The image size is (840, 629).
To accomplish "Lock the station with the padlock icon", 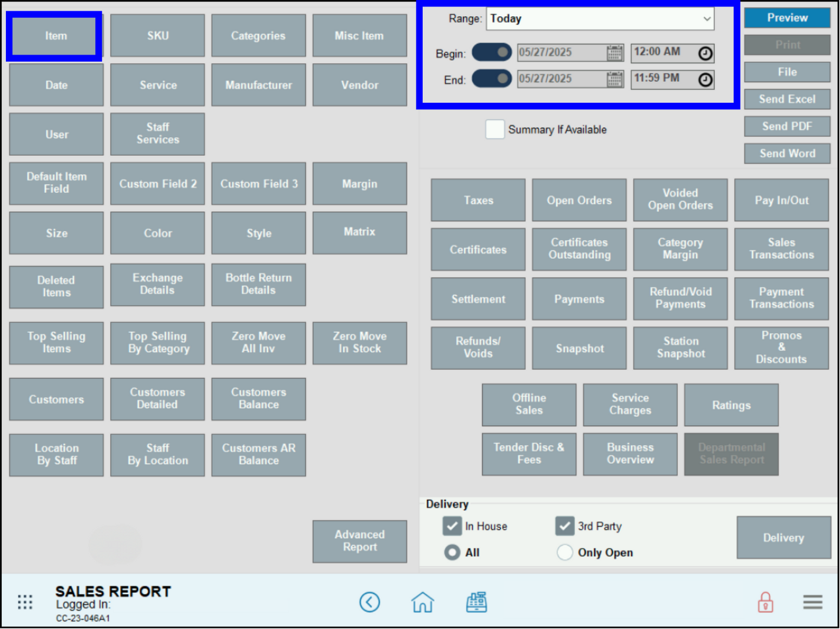I will 765,602.
